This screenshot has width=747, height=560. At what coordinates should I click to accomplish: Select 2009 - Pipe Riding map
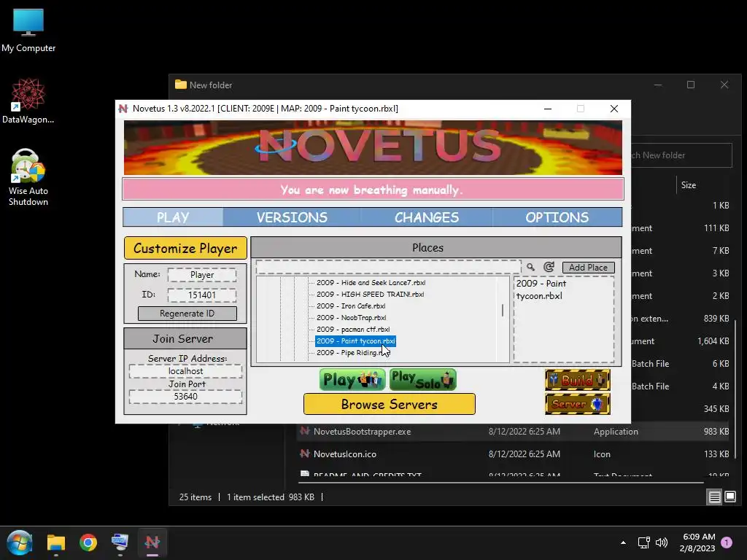tap(353, 352)
